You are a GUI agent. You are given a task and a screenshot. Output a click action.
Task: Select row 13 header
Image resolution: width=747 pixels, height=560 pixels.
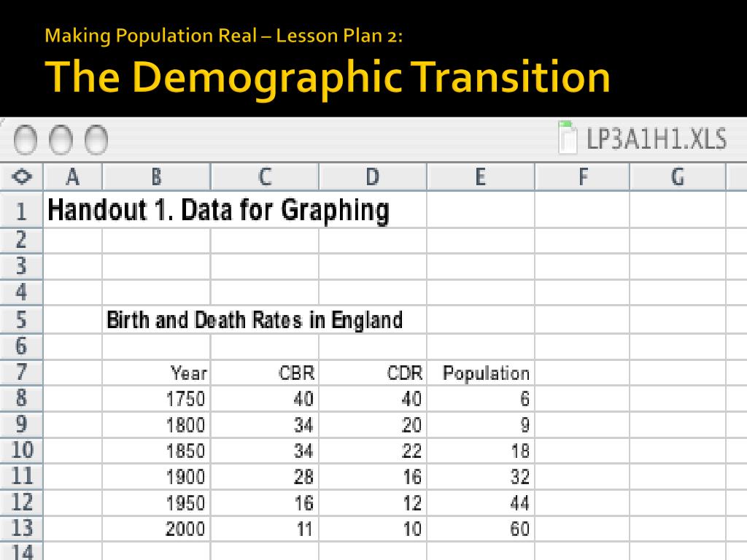coord(21,528)
